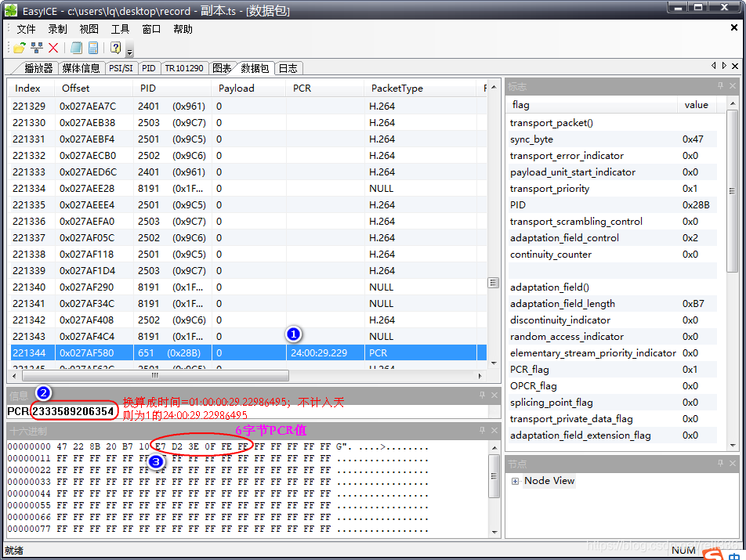
Task: Close the MDI child window X
Action: [x=734, y=28]
